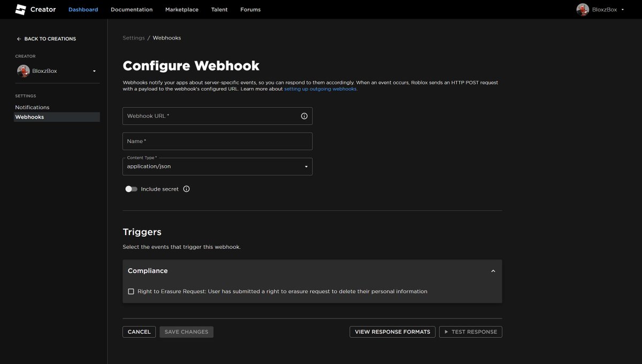The width and height of the screenshot is (642, 364).
Task: Enable the Include secret toggle
Action: pyautogui.click(x=131, y=188)
